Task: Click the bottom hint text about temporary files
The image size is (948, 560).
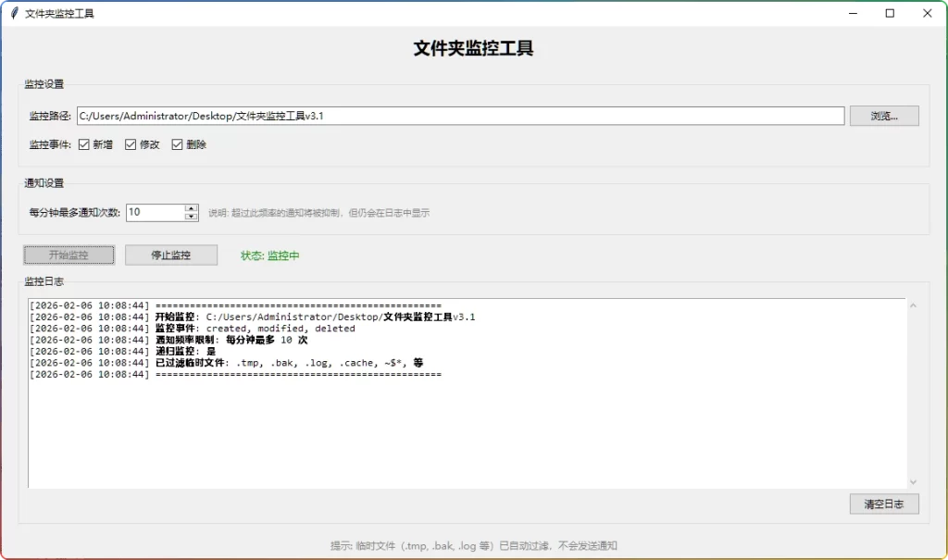Action: click(x=473, y=545)
